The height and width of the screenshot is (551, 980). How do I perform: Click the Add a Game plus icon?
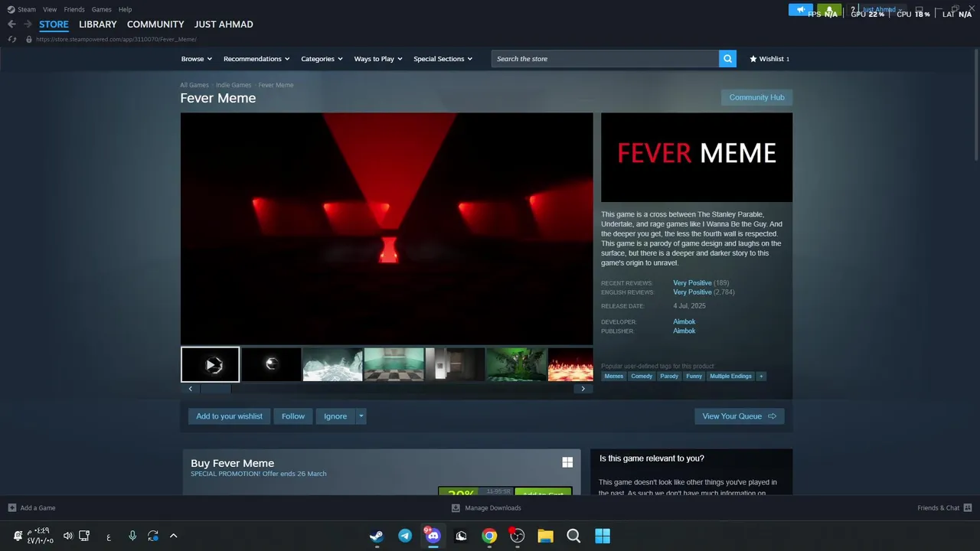click(x=11, y=508)
